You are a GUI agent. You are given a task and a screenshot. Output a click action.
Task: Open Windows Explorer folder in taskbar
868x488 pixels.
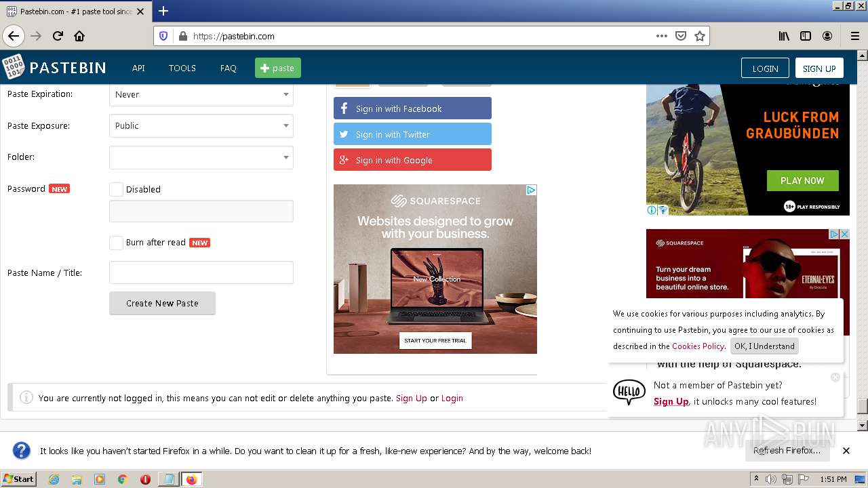point(77,479)
